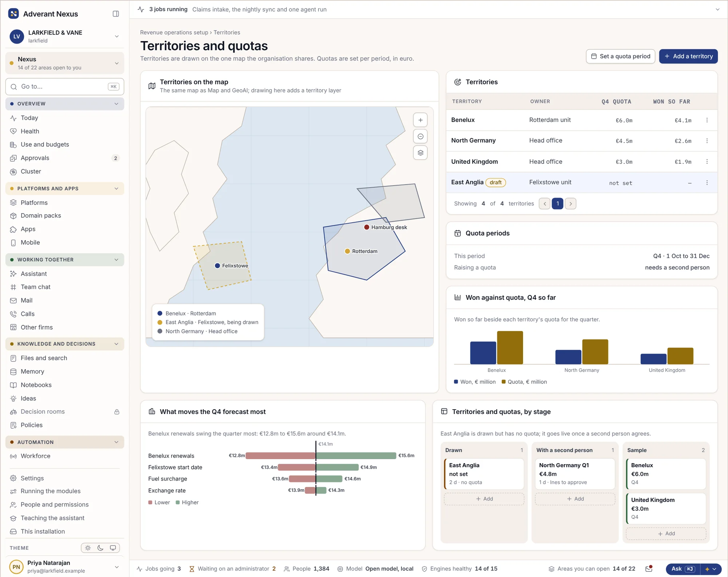Click the Benelux quota bar in chart
The image size is (728, 577).
click(510, 347)
